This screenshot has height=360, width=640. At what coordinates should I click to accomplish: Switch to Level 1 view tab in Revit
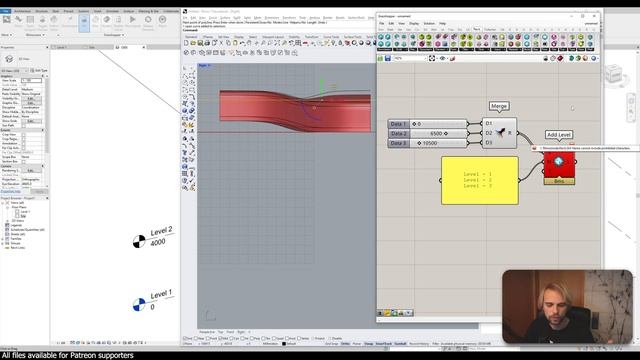62,47
